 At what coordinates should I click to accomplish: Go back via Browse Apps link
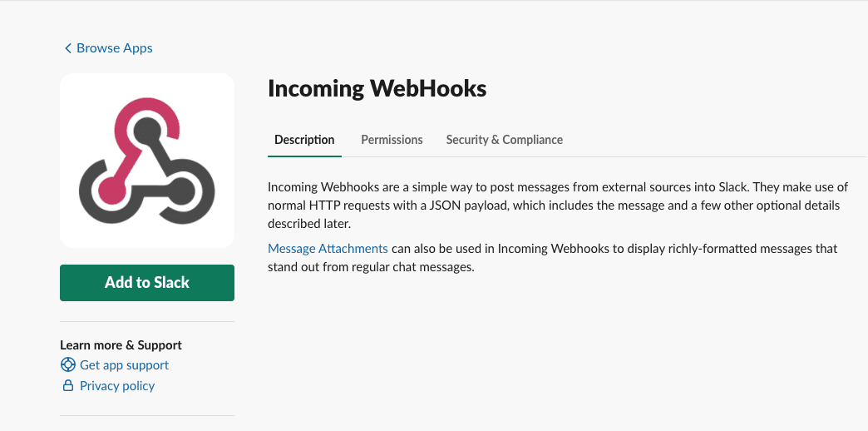pos(114,48)
